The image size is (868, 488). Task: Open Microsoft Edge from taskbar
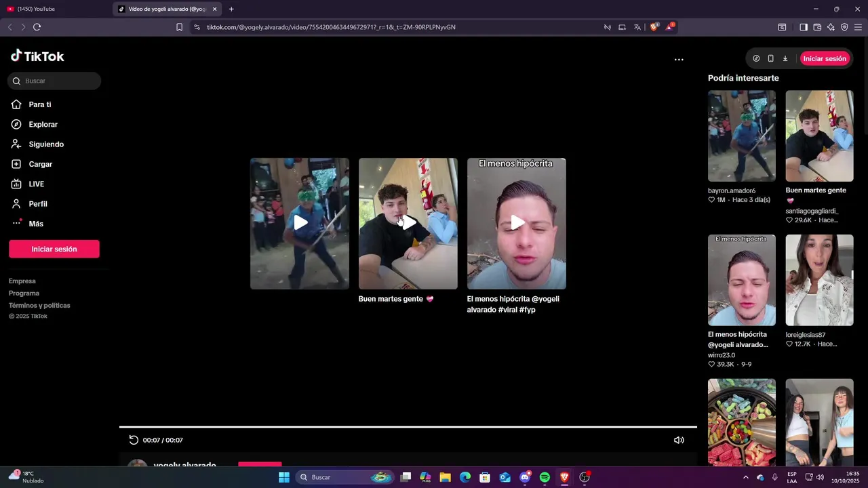click(x=465, y=477)
